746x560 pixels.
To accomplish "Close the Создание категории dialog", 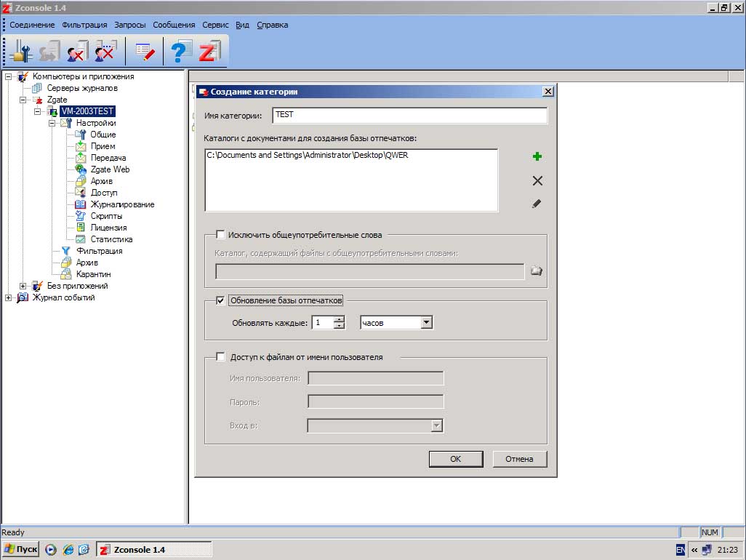I will 548,92.
